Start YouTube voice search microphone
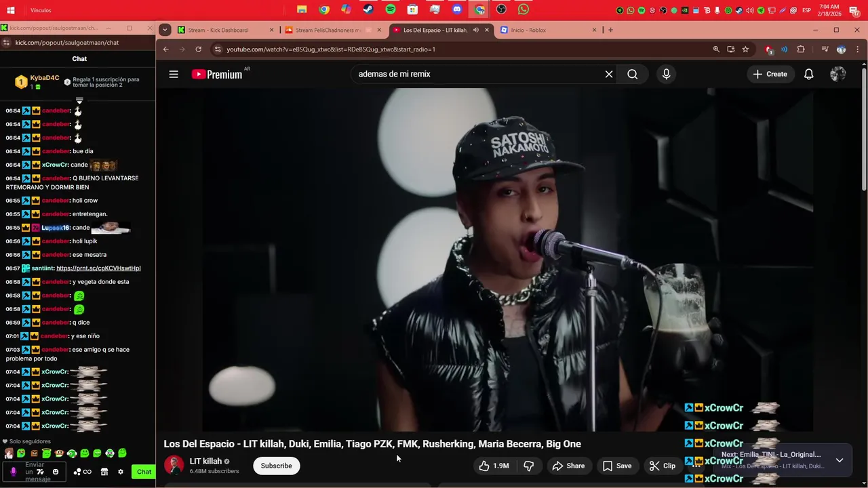The width and height of the screenshot is (868, 488). coord(666,74)
